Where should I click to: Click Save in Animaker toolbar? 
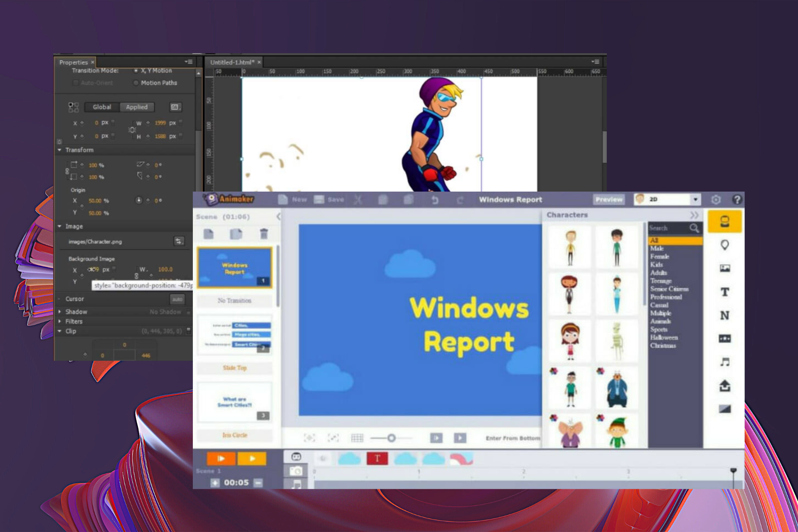[329, 199]
